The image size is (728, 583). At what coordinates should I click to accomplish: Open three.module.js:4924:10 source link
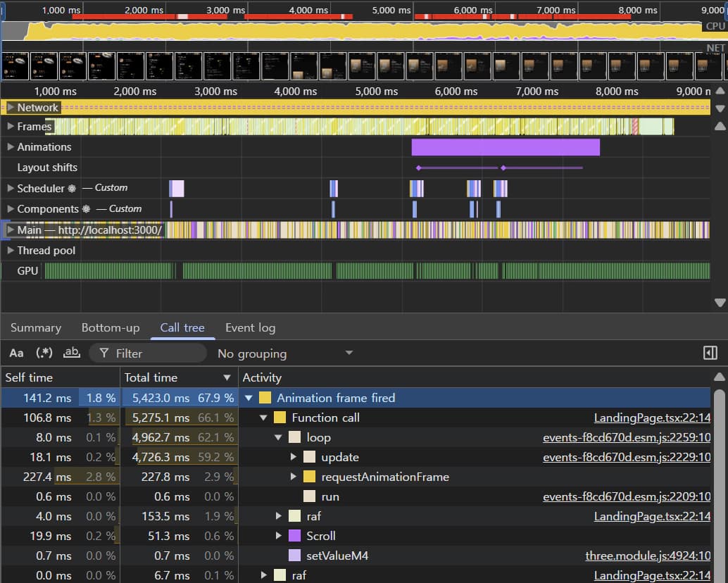[648, 556]
